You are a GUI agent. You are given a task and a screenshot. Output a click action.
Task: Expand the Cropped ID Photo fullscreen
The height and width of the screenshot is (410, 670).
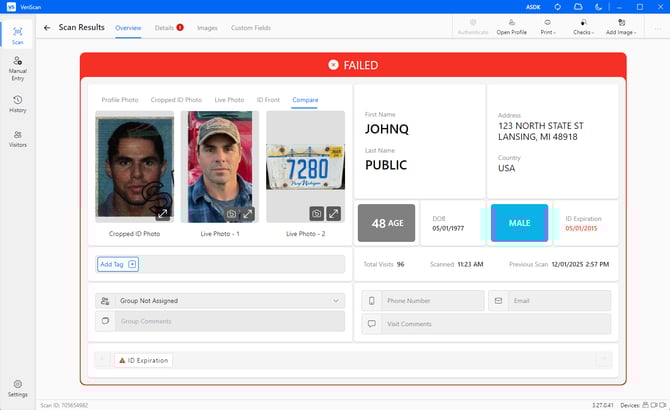[x=163, y=213]
